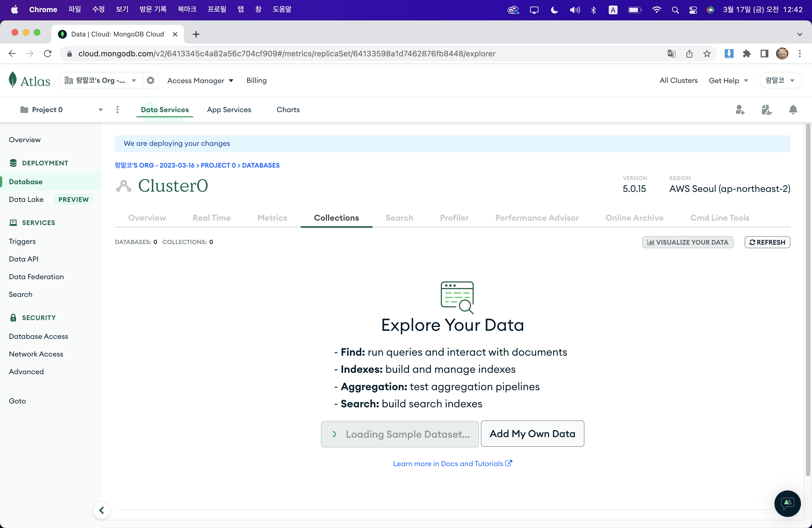This screenshot has height=528, width=812.
Task: Open macOS Control Center icon
Action: point(693,10)
